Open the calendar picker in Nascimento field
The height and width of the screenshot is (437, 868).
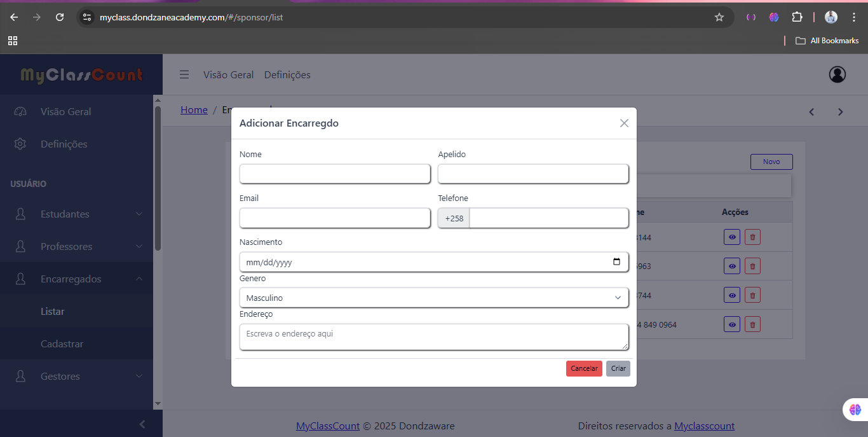(x=616, y=262)
